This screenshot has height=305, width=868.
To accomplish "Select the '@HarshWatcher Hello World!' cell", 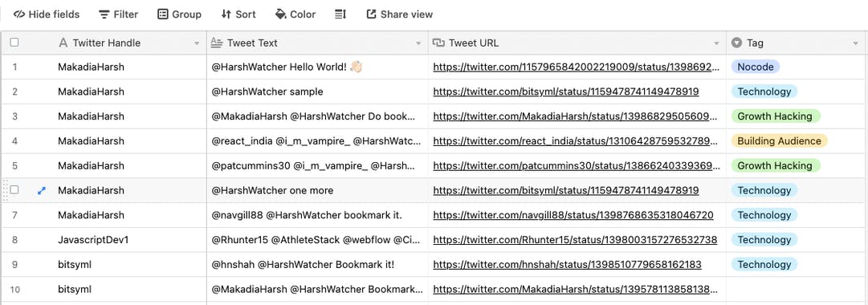I will (317, 67).
